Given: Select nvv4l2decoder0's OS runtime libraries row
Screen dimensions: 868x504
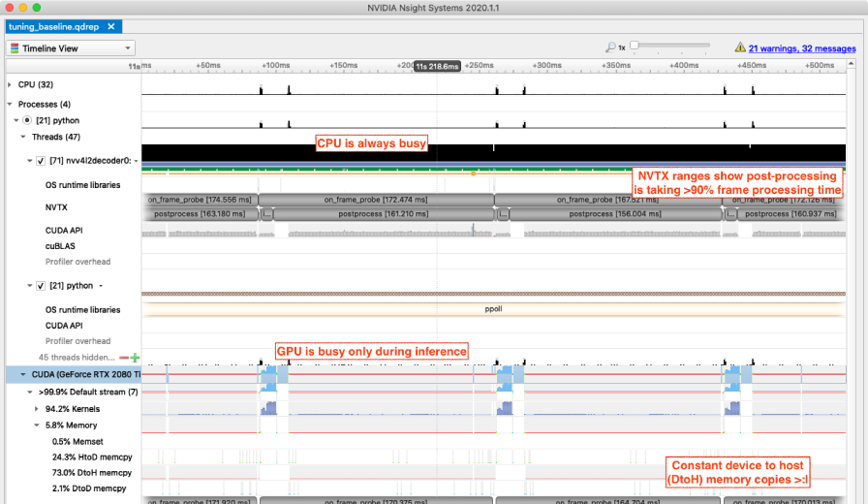Looking at the screenshot, I should pyautogui.click(x=82, y=185).
